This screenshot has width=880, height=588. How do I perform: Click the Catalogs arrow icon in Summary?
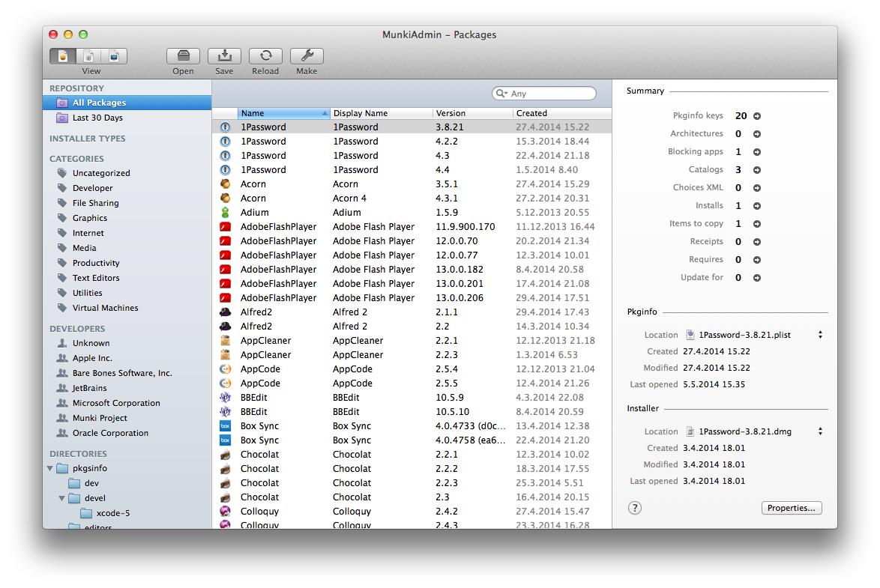[x=757, y=170]
